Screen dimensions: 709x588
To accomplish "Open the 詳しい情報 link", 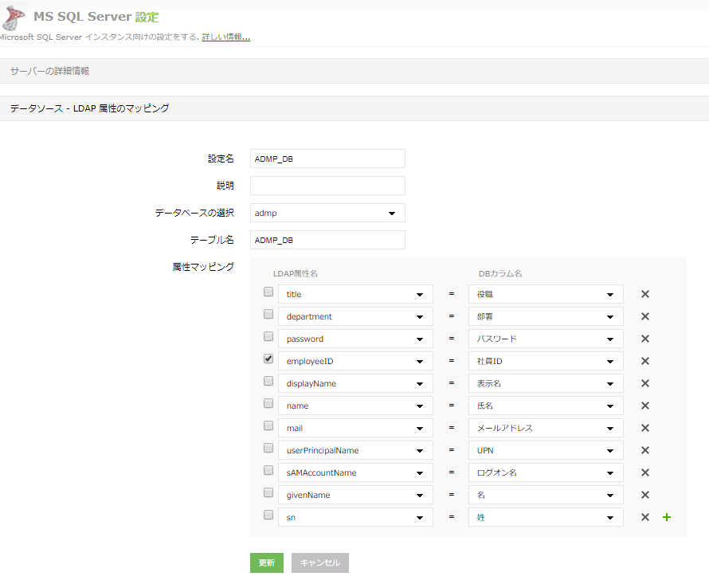I will [226, 37].
